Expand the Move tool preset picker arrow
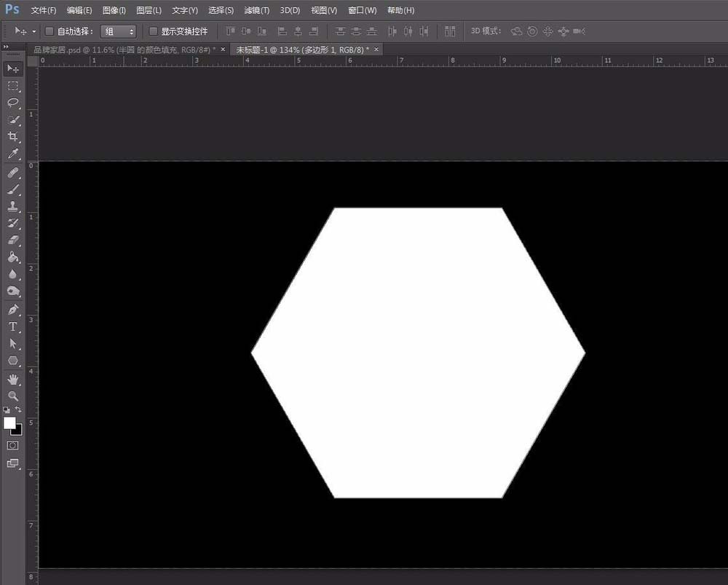Screen dimensions: 728x585 (x=34, y=32)
